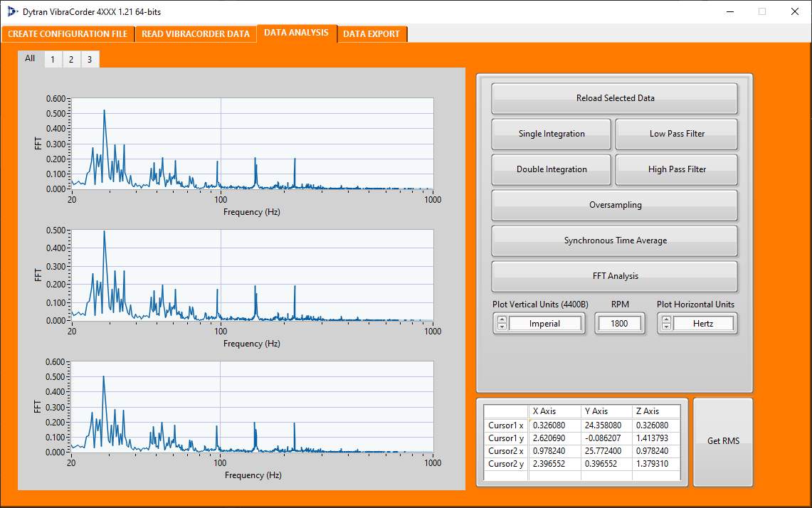812x508 pixels.
Task: Run Double Integration
Action: [x=551, y=169]
